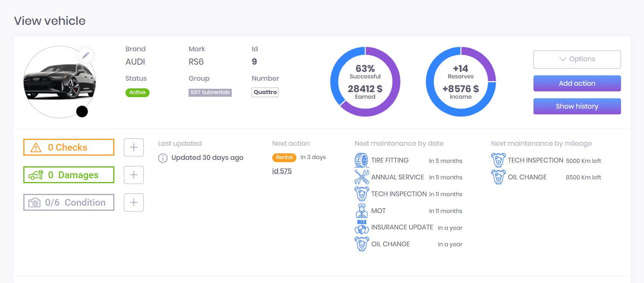The height and width of the screenshot is (283, 644).
Task: Click the oil change icon under mileage maintenance
Action: coord(498,177)
